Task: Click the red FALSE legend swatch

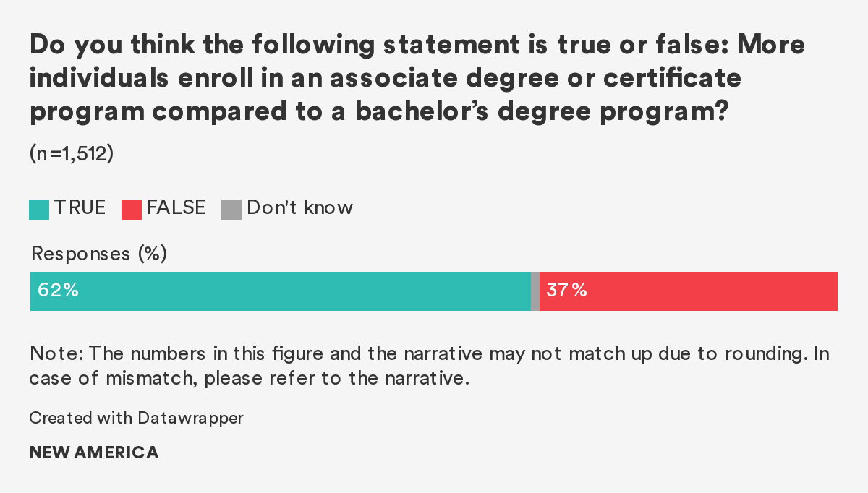Action: coord(131,209)
